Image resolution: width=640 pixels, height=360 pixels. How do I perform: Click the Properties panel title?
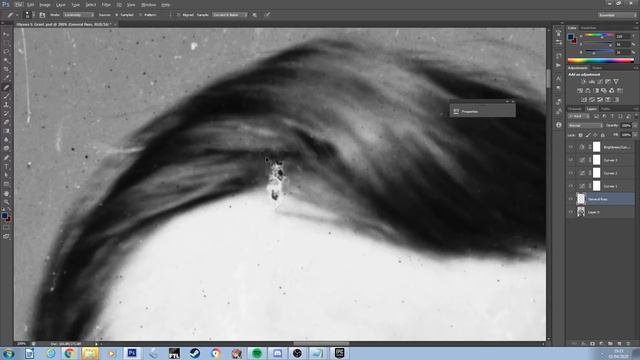(470, 111)
